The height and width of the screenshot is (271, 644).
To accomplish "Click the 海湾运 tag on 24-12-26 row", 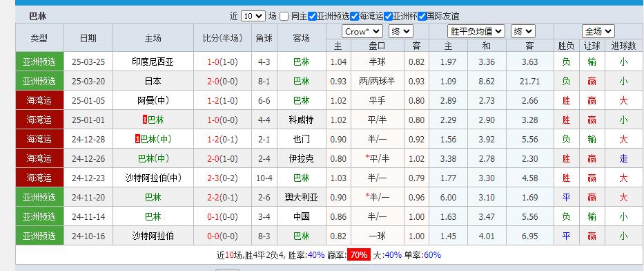I will click(39, 158).
